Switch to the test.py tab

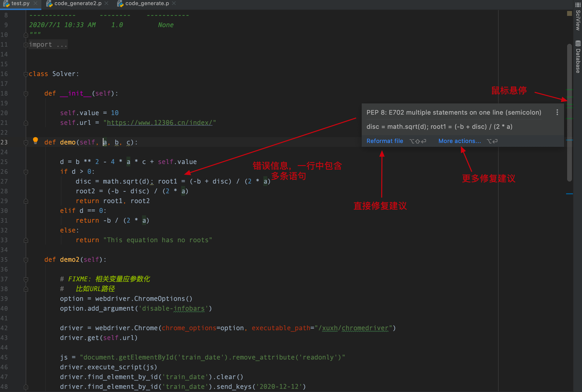20,3
